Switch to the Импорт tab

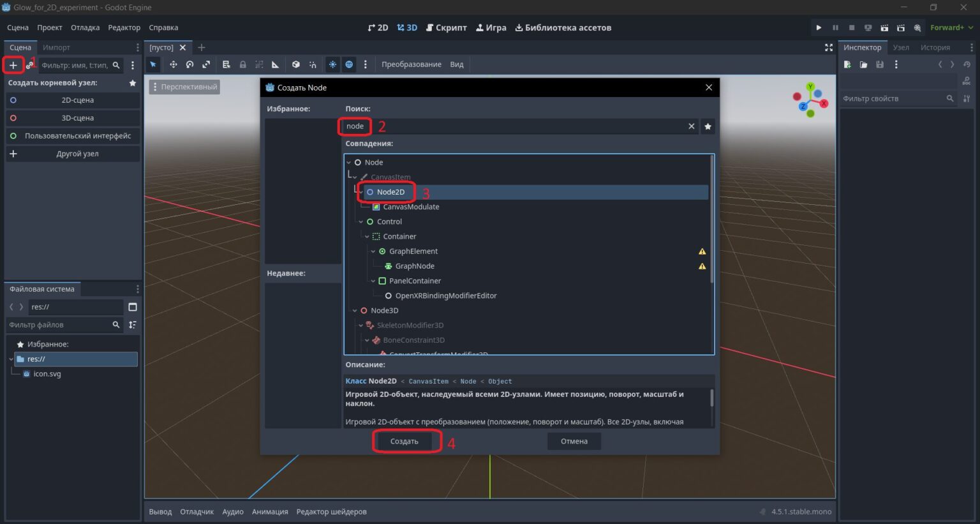click(56, 47)
